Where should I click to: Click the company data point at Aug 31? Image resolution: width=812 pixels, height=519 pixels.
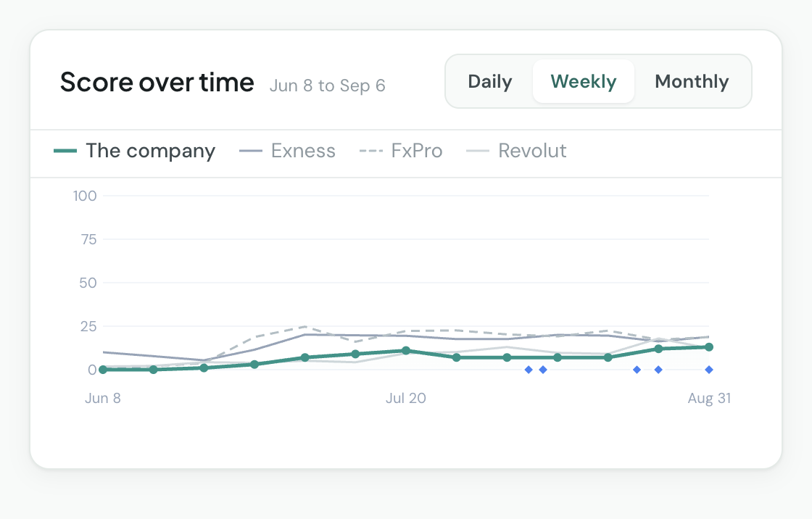point(709,347)
